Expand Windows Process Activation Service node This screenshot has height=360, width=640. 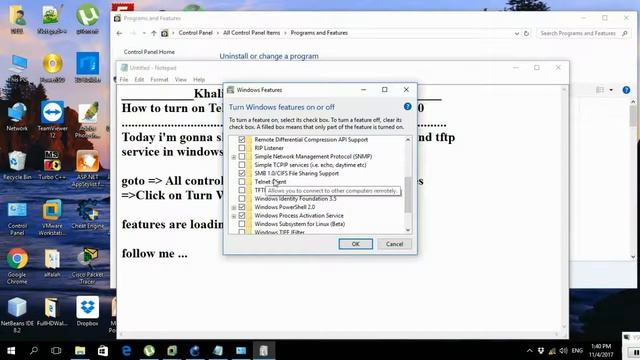pyautogui.click(x=234, y=216)
